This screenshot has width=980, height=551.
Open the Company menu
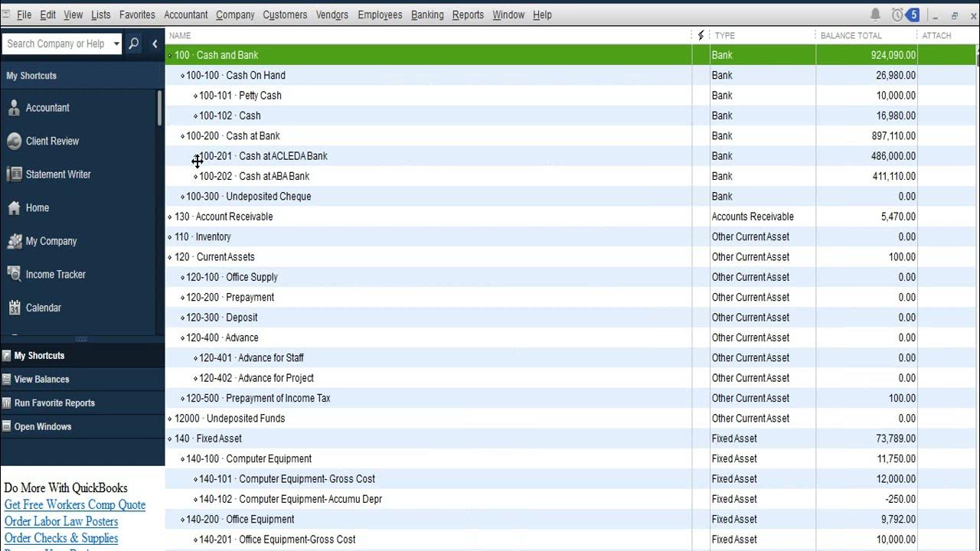tap(235, 15)
